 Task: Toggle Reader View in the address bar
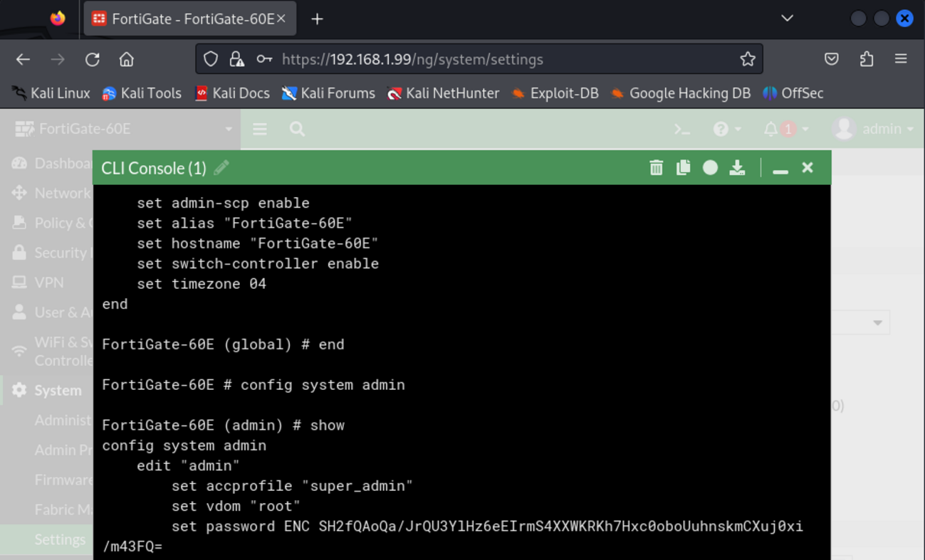[x=264, y=60]
